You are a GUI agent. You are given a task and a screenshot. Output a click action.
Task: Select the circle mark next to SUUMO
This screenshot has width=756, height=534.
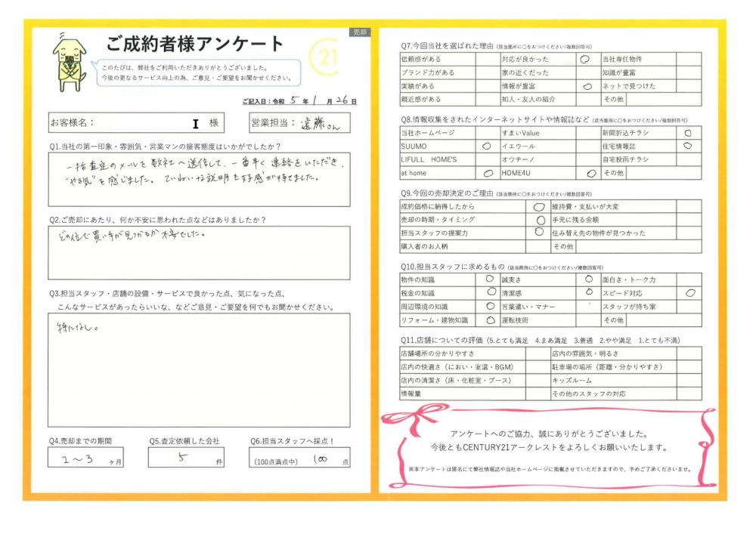(487, 145)
